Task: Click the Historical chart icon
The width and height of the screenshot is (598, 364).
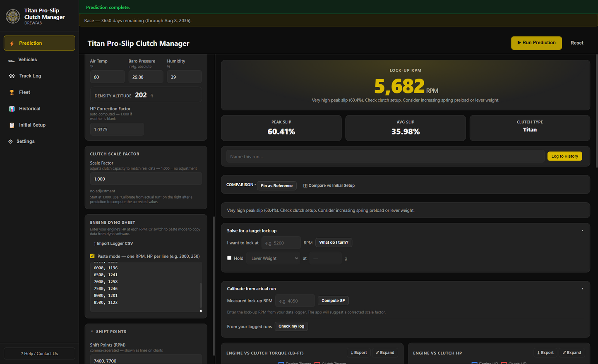Action: [x=12, y=109]
